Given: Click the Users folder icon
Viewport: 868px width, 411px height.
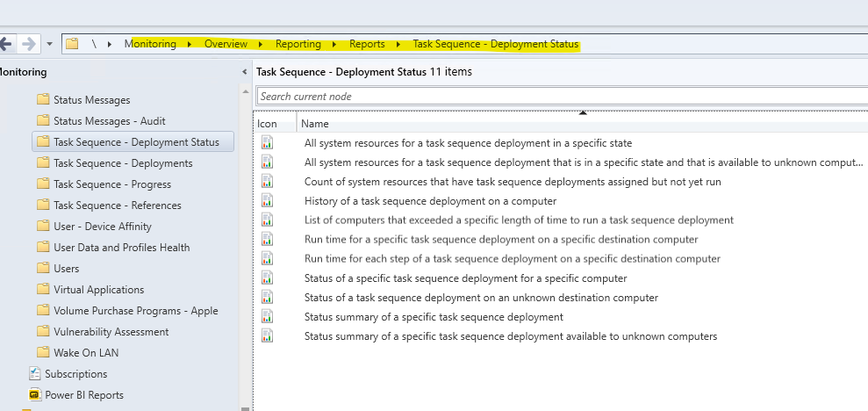Looking at the screenshot, I should 43,268.
